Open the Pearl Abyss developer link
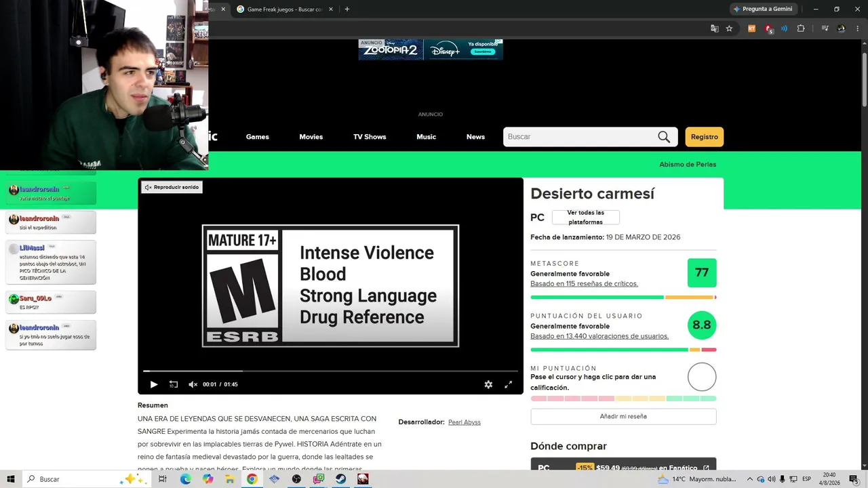 pos(465,422)
